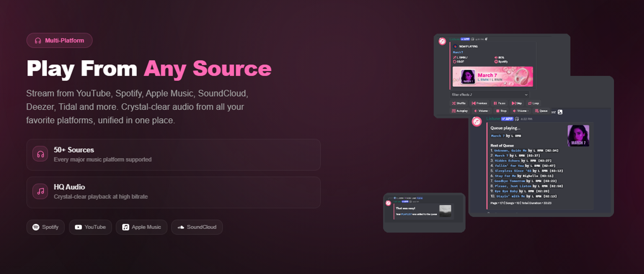Open 'March 7' link under Queue playing
This screenshot has width=644, height=274.
pyautogui.click(x=498, y=136)
